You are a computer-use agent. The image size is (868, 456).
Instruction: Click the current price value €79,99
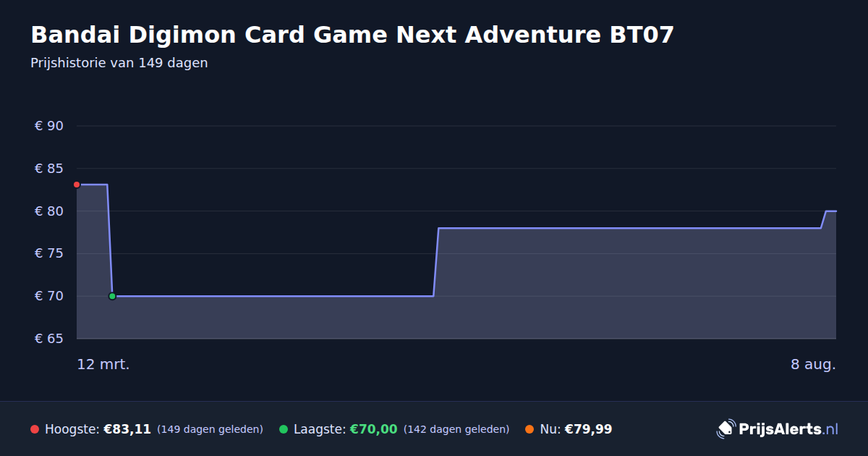588,429
